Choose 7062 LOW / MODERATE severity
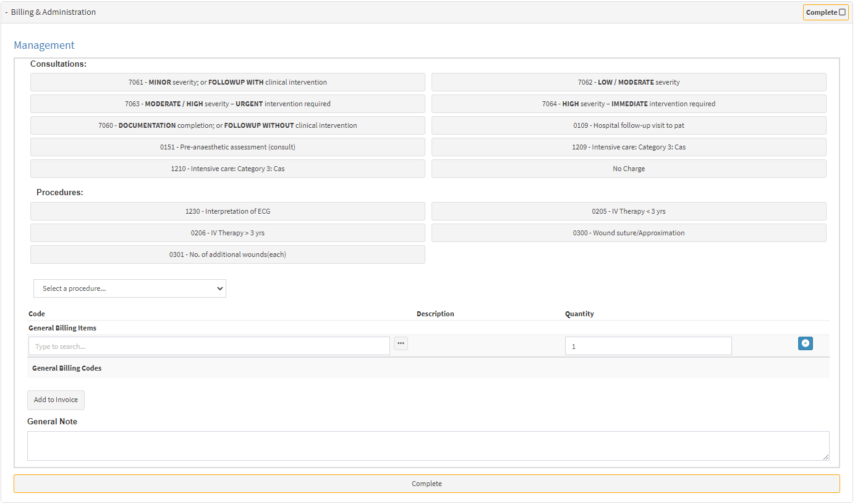 coord(629,82)
